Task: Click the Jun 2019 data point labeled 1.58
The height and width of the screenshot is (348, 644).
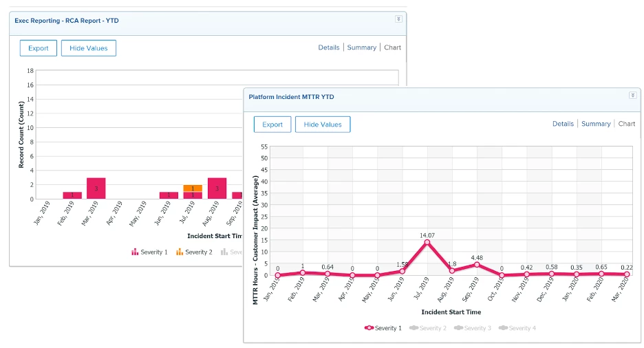Action: (402, 271)
